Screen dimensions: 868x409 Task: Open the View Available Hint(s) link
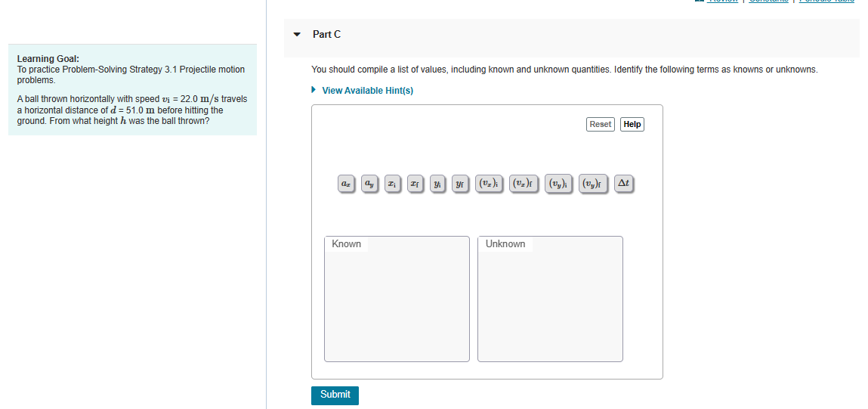tap(368, 90)
